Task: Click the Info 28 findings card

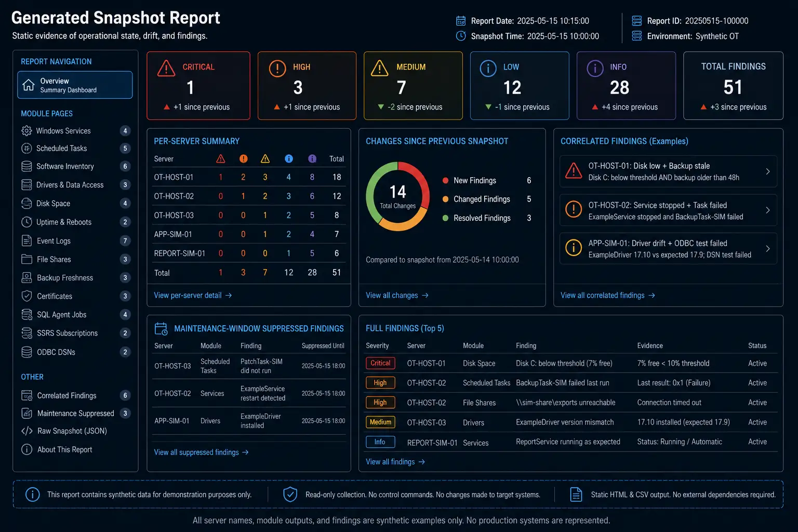Action: tap(626, 86)
